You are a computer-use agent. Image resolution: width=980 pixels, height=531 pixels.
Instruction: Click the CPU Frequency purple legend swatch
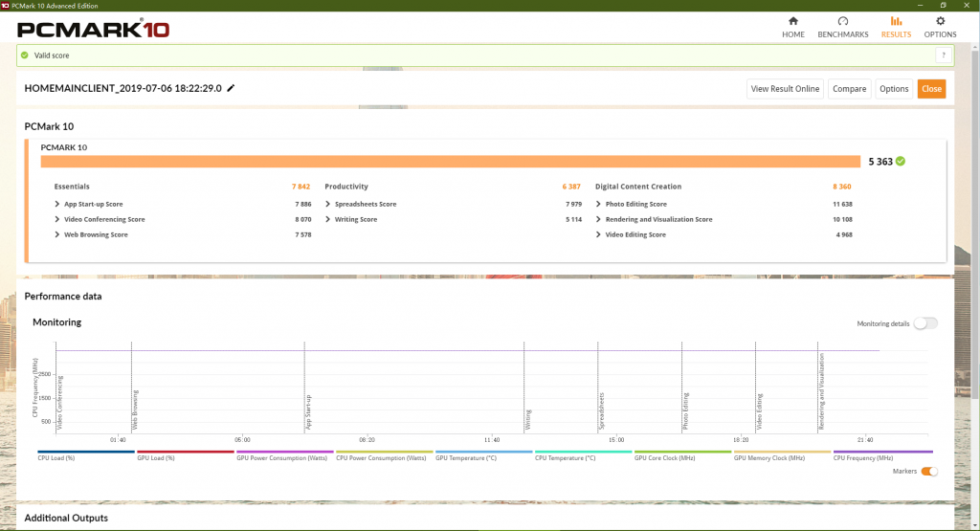click(882, 453)
